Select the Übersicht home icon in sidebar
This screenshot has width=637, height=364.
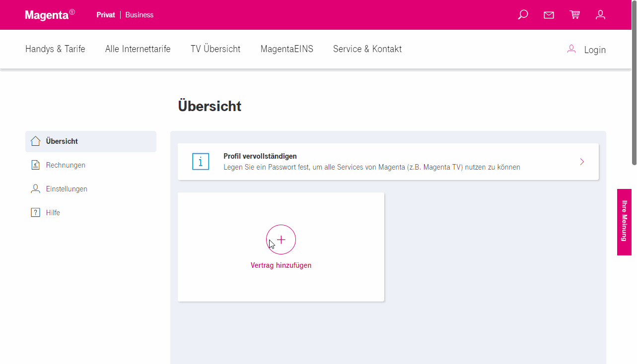click(x=35, y=141)
